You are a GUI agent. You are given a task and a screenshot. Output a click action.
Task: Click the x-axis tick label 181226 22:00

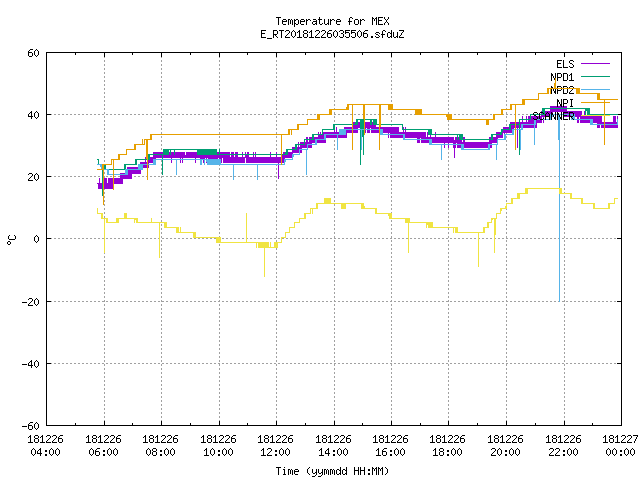click(564, 446)
